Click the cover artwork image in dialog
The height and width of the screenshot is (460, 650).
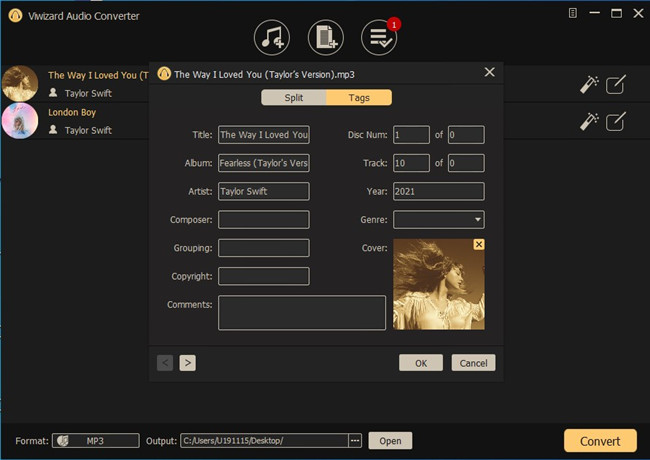pos(439,284)
